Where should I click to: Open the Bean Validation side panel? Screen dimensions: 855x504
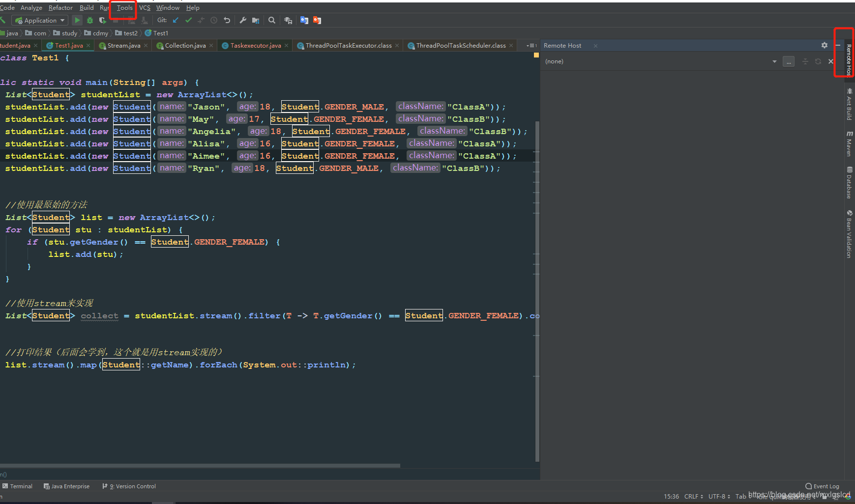pyautogui.click(x=849, y=234)
